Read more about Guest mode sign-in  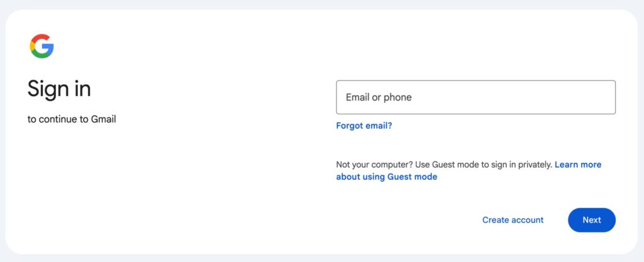click(x=386, y=177)
